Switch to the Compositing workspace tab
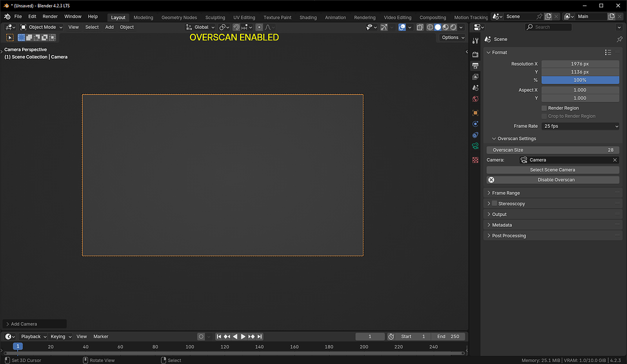 point(433,17)
